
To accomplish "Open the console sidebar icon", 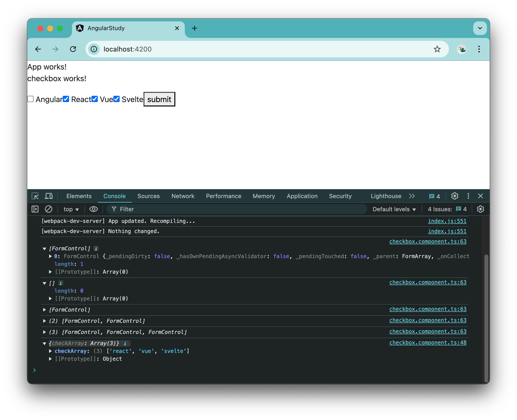I will pos(35,209).
